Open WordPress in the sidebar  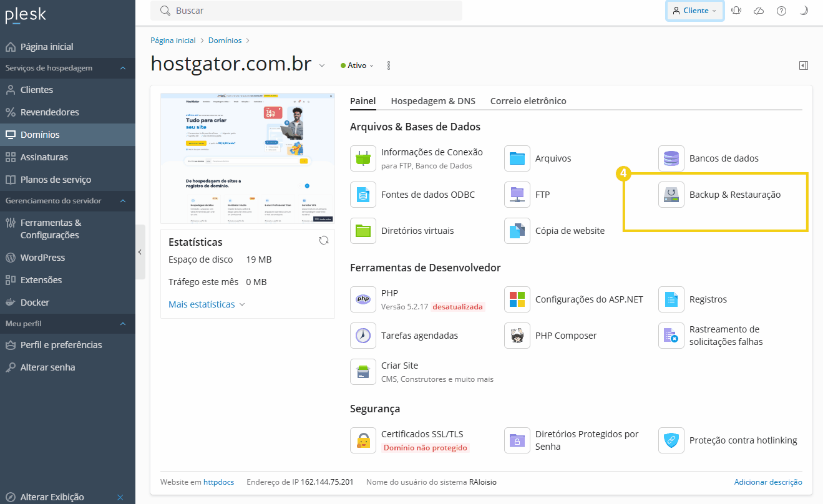pos(67,258)
